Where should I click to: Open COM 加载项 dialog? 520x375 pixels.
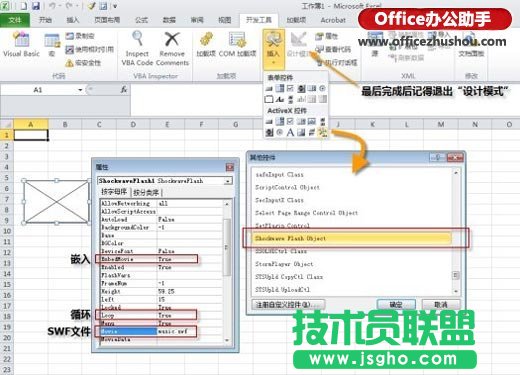[237, 44]
